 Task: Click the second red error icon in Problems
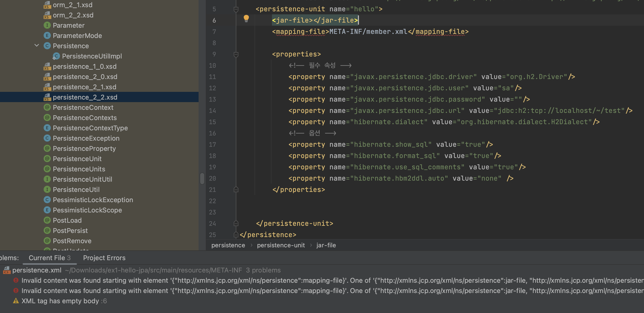click(x=16, y=291)
